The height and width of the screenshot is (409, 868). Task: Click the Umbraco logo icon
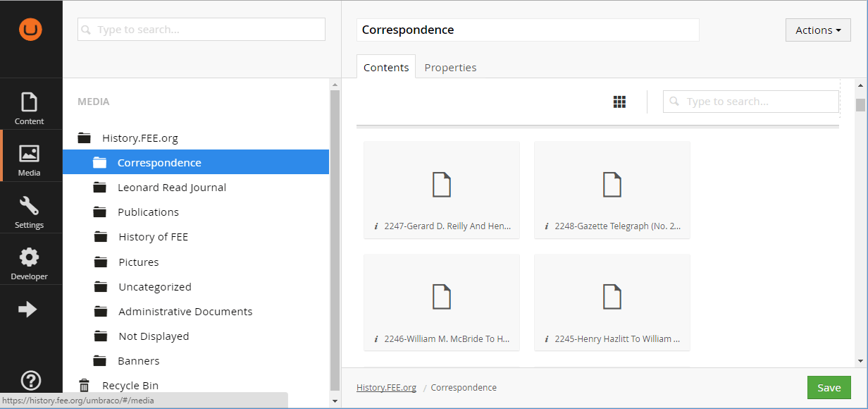pos(30,30)
